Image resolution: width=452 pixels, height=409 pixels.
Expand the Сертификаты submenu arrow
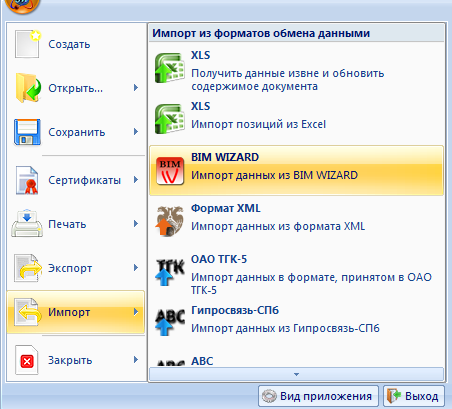coord(136,180)
